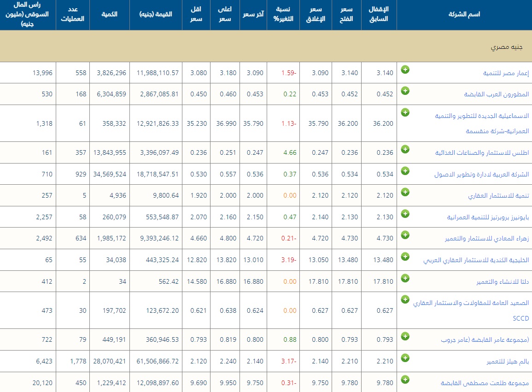
Task: Click the الكمية column header
Action: click(x=110, y=14)
